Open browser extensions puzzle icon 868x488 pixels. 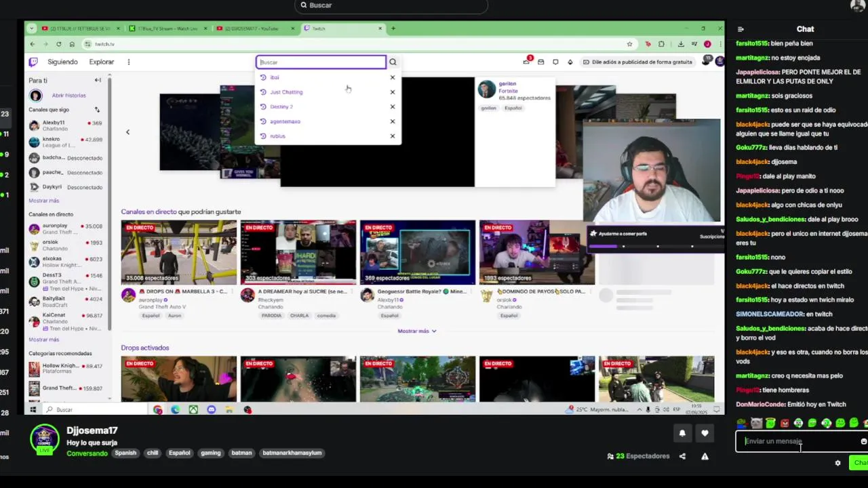661,44
